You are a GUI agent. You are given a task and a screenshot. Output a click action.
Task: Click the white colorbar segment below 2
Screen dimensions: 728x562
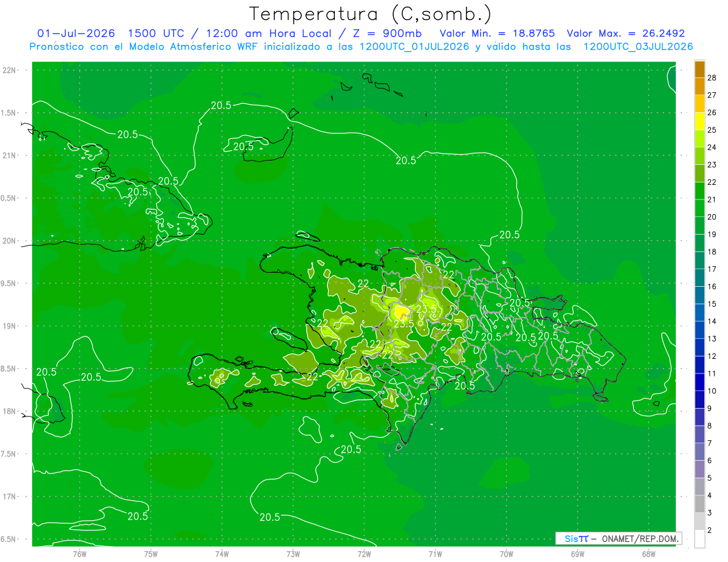pyautogui.click(x=699, y=539)
